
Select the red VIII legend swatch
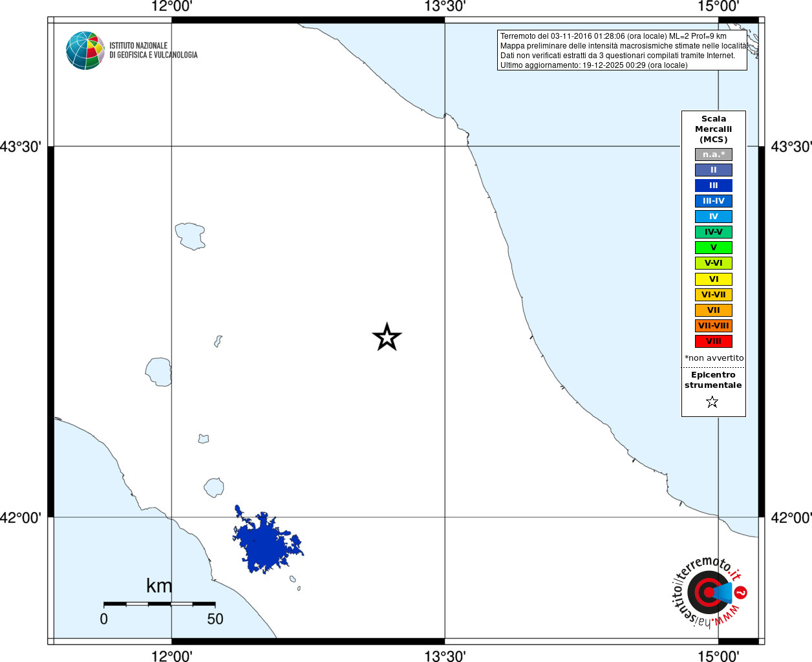[x=714, y=341]
